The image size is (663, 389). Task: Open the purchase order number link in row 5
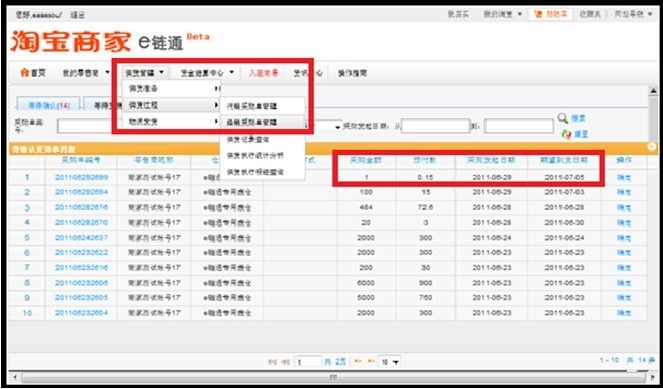click(x=81, y=238)
